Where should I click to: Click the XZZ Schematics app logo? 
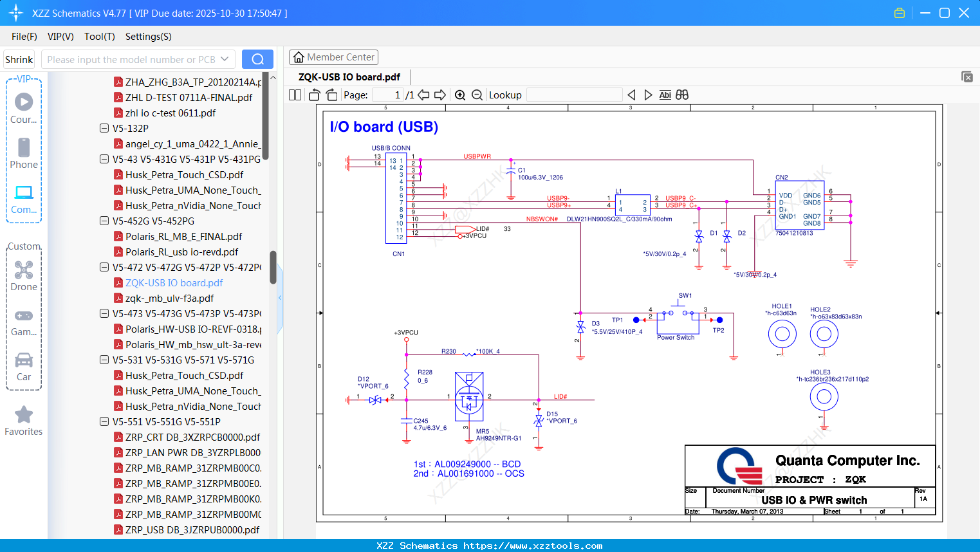16,13
